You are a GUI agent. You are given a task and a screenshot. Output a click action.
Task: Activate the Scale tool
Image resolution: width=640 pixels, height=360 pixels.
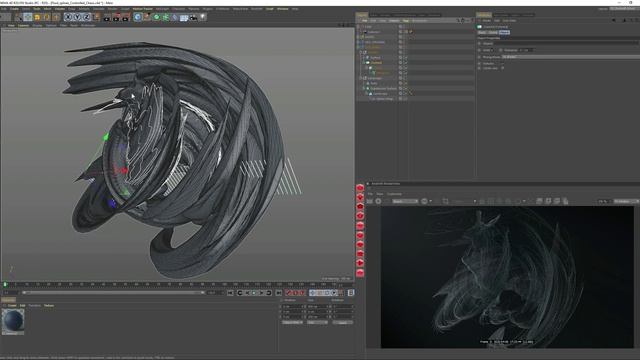tap(37, 17)
